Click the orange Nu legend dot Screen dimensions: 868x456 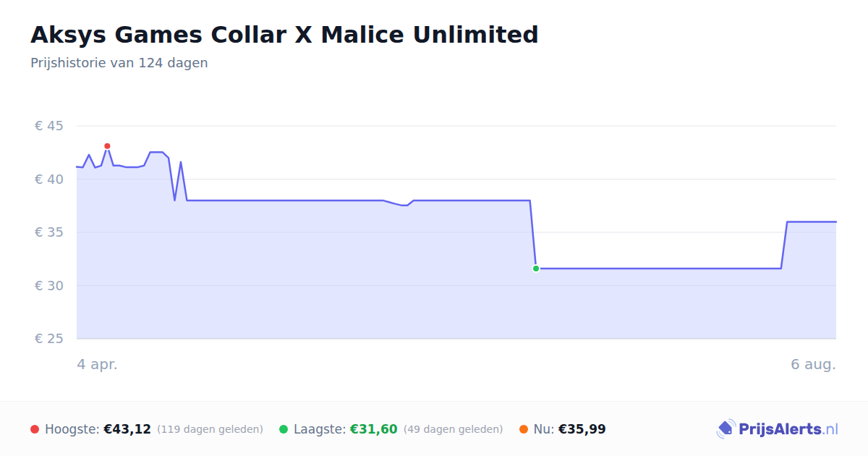coord(524,429)
